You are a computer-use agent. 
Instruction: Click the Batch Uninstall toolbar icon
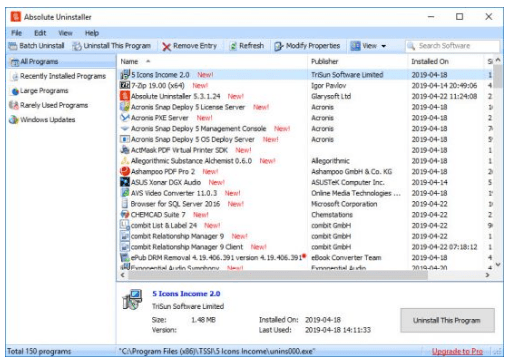pyautogui.click(x=13, y=46)
